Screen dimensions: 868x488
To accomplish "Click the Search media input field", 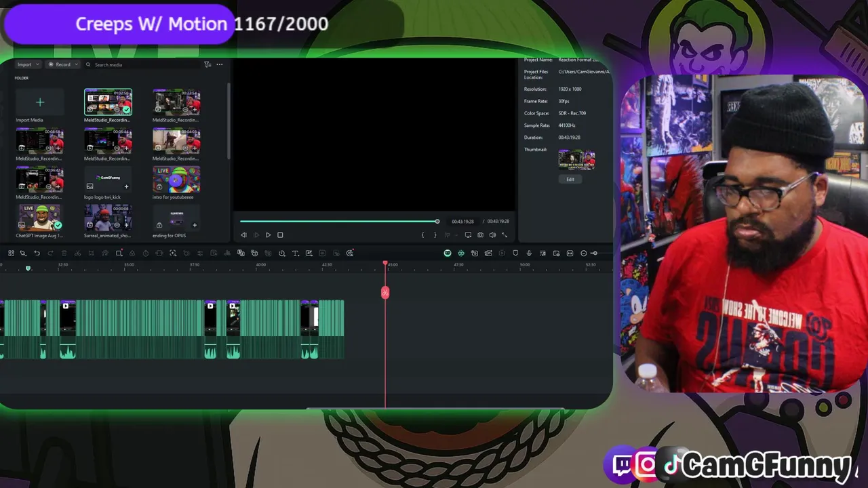I will point(142,64).
